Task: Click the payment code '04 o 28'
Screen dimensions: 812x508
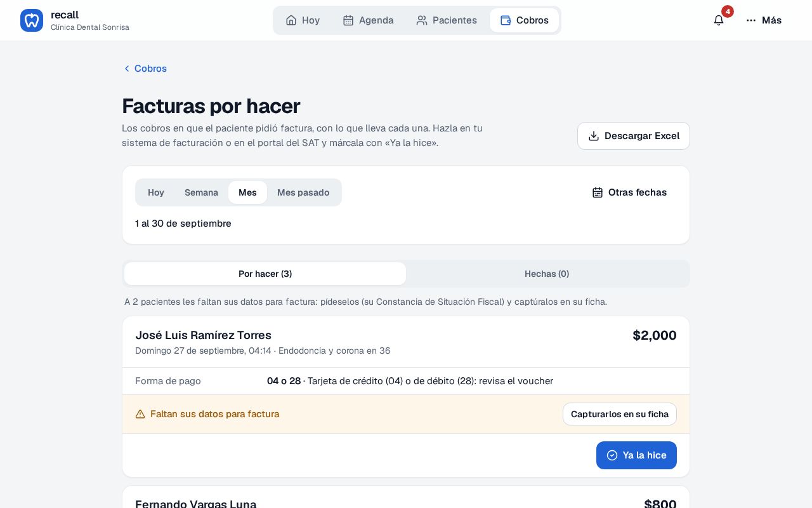Action: (284, 381)
